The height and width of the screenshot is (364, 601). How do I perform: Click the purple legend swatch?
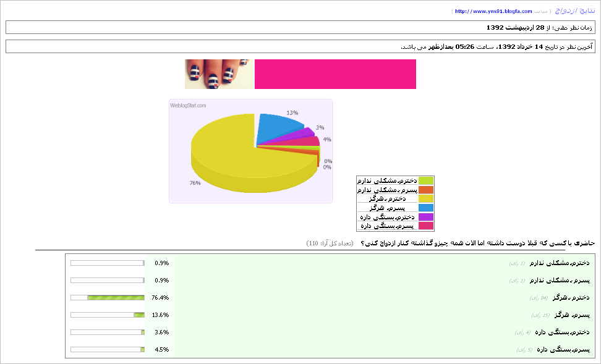[426, 217]
